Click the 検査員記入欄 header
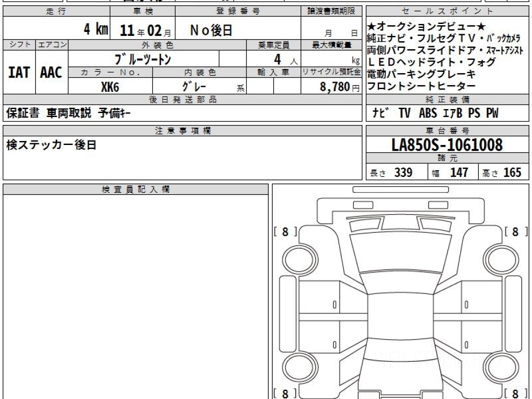 (x=136, y=189)
